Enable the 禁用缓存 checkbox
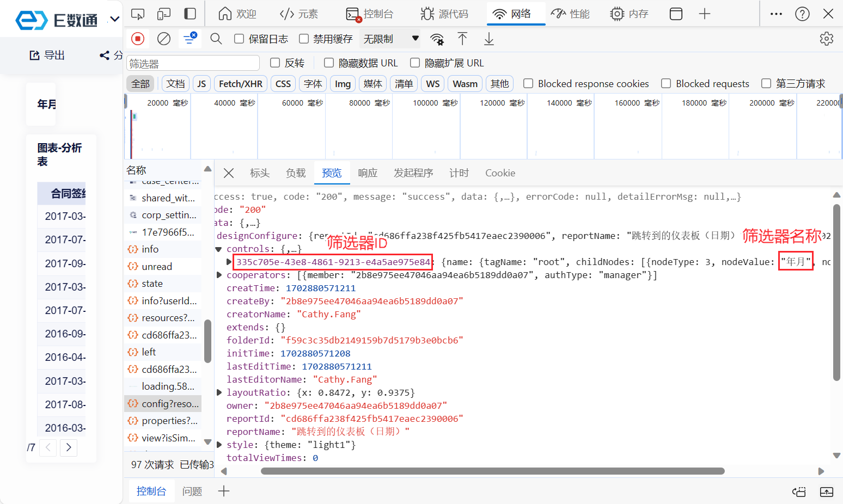The image size is (843, 504). coord(304,39)
